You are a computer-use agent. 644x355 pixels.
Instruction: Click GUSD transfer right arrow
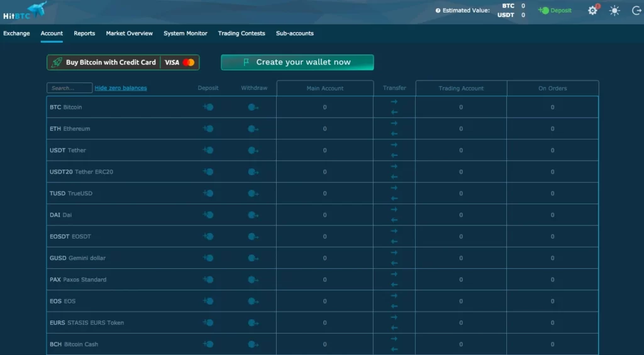click(x=394, y=253)
